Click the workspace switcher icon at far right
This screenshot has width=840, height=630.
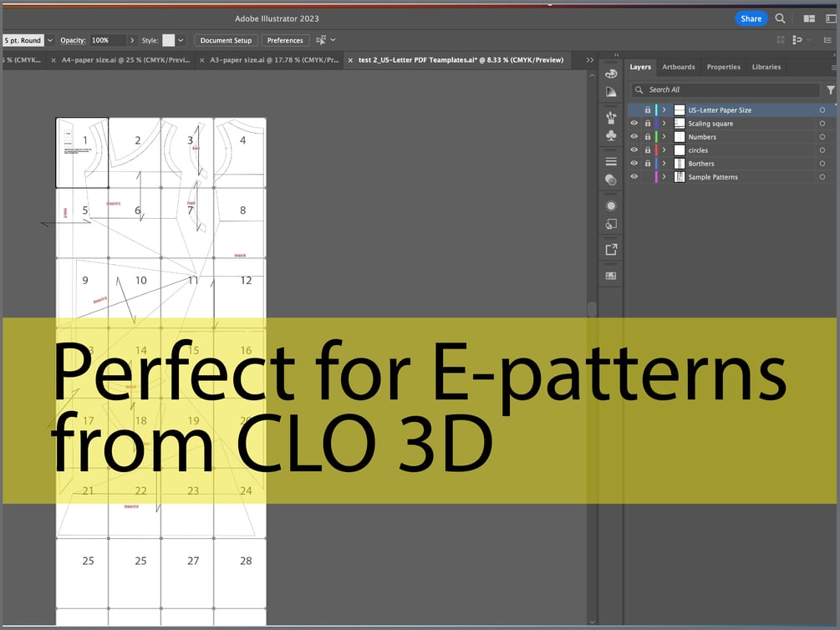(831, 18)
